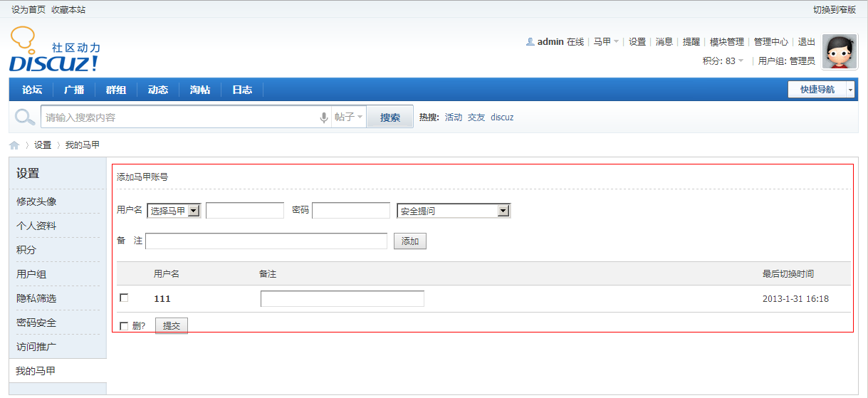Go to the 淘帖 navigation tab
Screen dimensions: 868x398
(x=200, y=90)
